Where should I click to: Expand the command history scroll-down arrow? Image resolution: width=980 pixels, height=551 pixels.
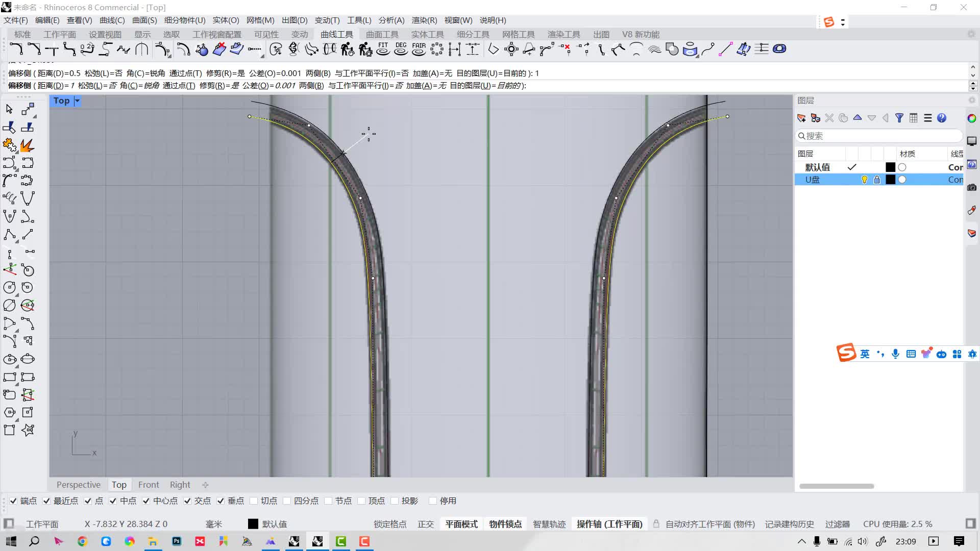(x=973, y=76)
